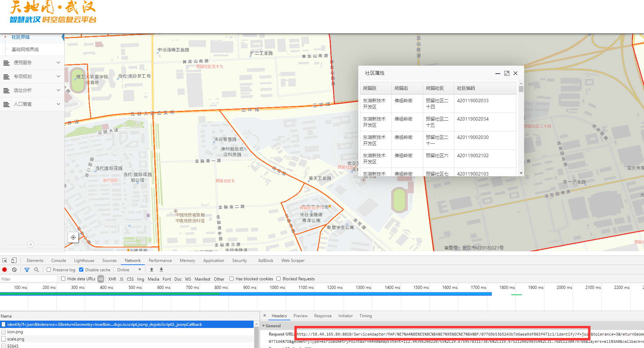
Task: Stop recording network log (red dot)
Action: [4, 270]
